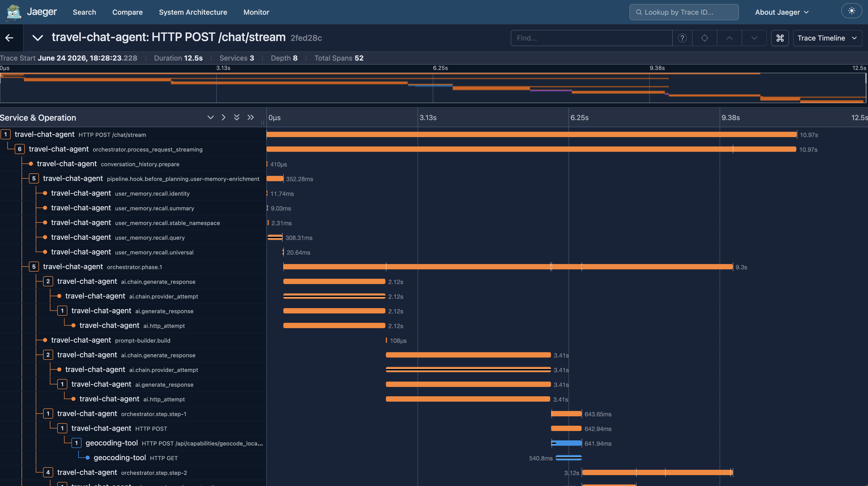Open the keyboard shortcuts command icon
868x486 pixels.
tap(780, 38)
